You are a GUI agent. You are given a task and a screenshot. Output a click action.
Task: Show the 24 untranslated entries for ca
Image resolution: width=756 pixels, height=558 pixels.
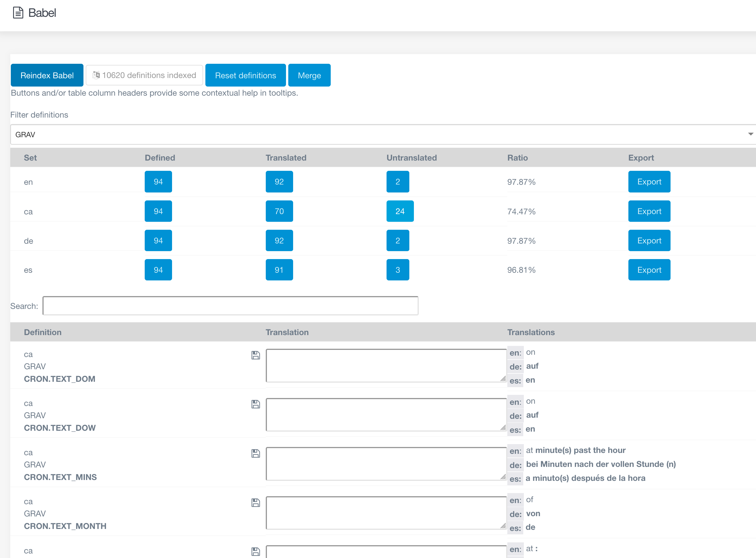pyautogui.click(x=400, y=211)
